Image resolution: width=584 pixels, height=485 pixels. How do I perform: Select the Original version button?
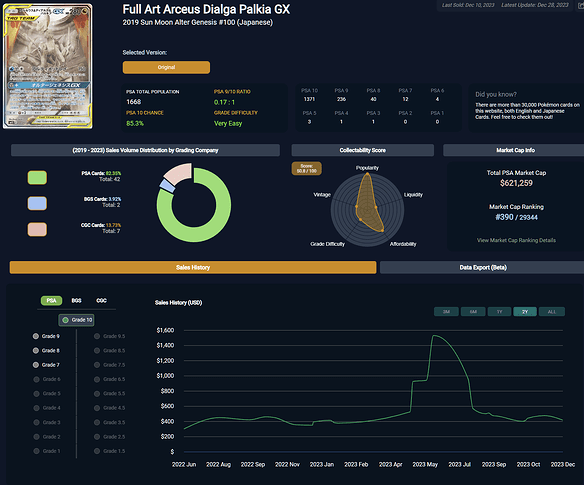(166, 67)
